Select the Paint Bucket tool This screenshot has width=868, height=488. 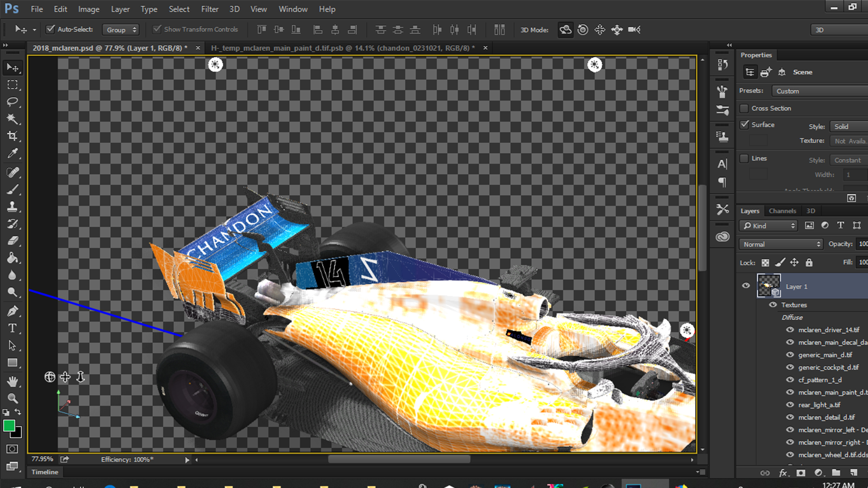12,258
